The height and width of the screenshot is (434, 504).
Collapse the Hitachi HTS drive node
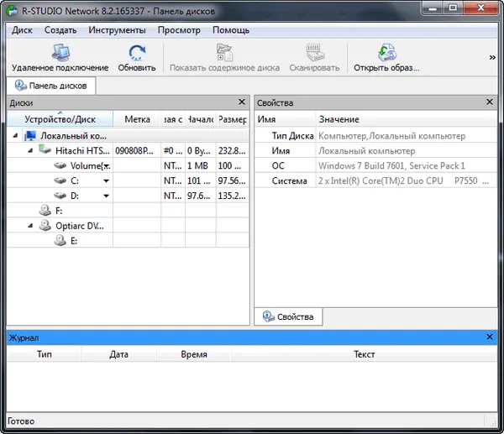(x=30, y=150)
